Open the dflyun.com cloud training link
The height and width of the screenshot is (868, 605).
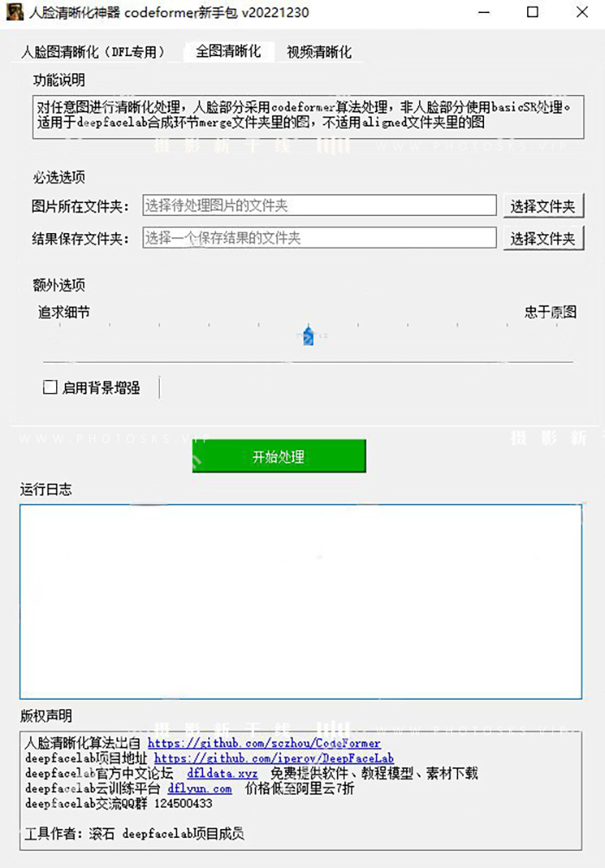[200, 789]
